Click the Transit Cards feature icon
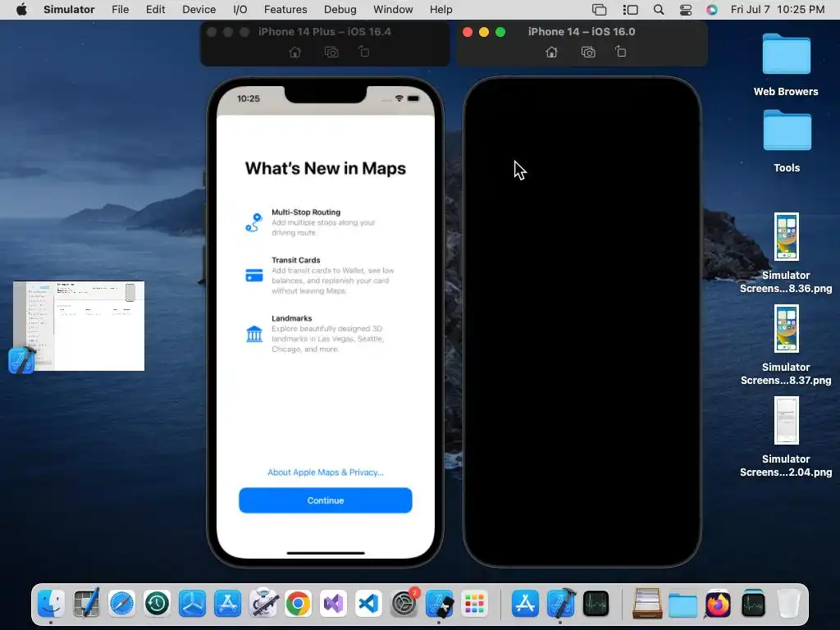This screenshot has width=840, height=630. click(254, 276)
